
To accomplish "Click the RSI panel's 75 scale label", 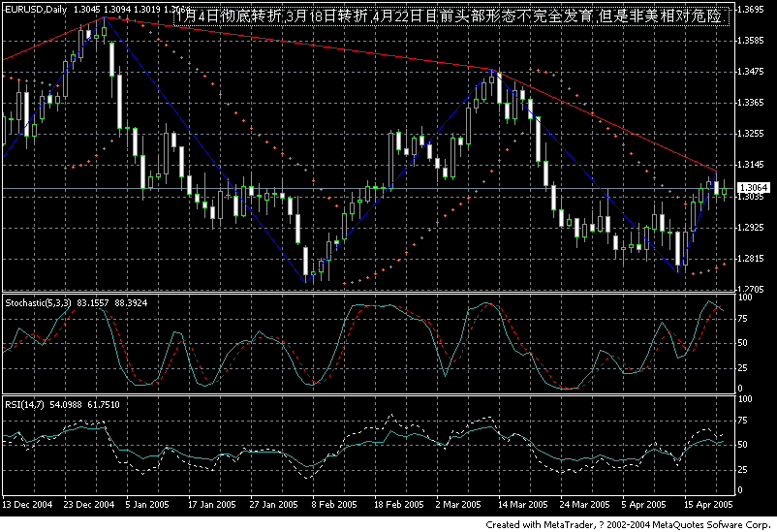I will [743, 421].
